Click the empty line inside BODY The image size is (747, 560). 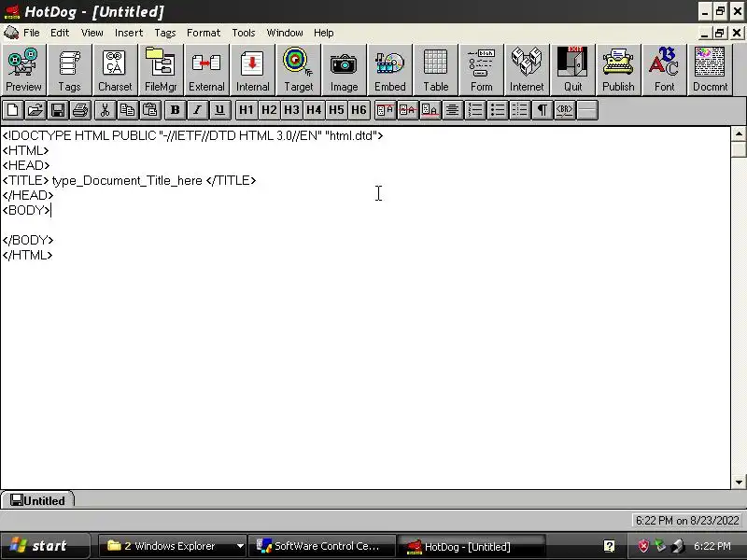point(365,225)
